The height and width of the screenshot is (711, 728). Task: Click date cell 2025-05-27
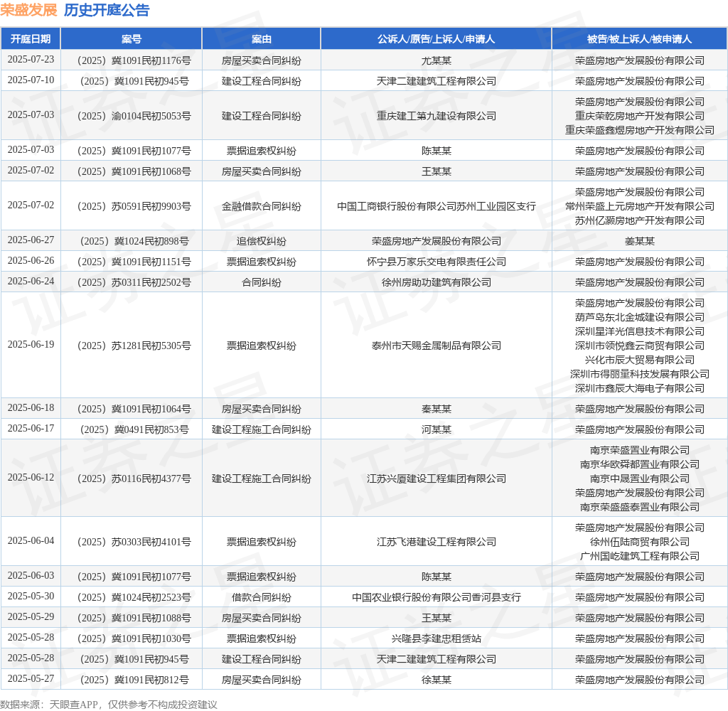tap(31, 679)
